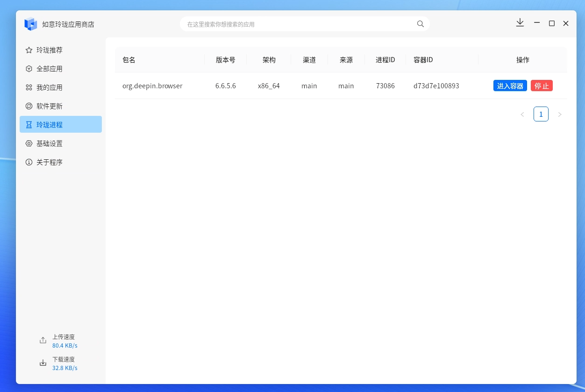585x392 pixels.
Task: Click the 32.8 KB/s download speed value
Action: pyautogui.click(x=65, y=368)
